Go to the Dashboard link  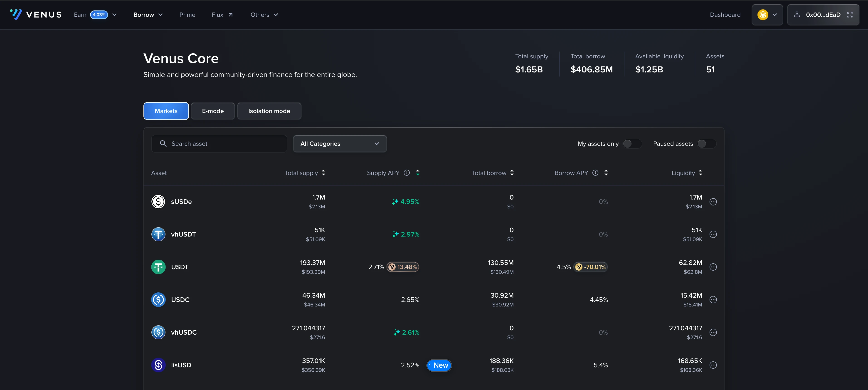point(725,15)
